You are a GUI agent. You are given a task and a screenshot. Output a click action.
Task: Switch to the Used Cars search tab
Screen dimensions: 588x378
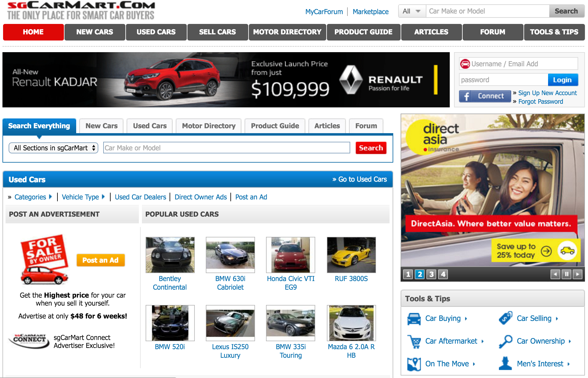click(x=150, y=126)
